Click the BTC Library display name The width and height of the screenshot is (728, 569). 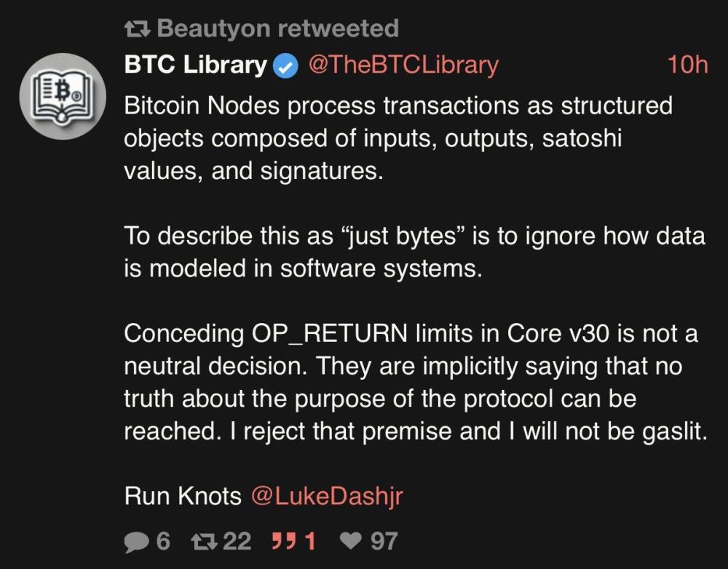195,65
